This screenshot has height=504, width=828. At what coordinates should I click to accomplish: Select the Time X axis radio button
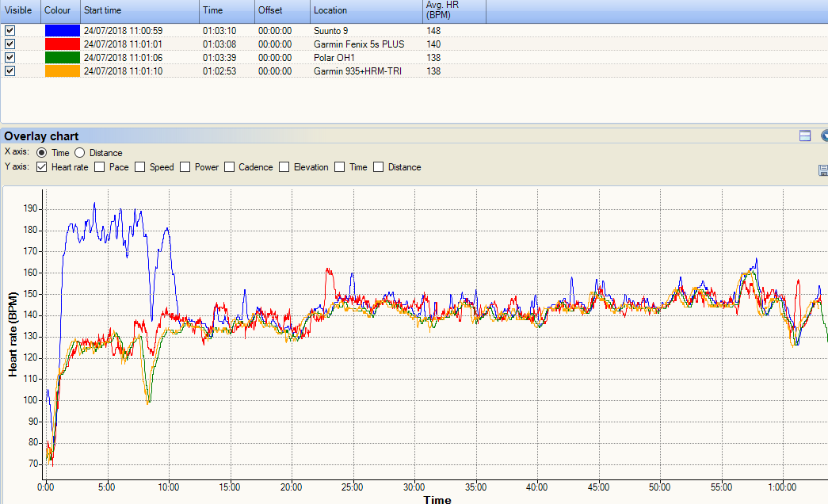(x=42, y=153)
